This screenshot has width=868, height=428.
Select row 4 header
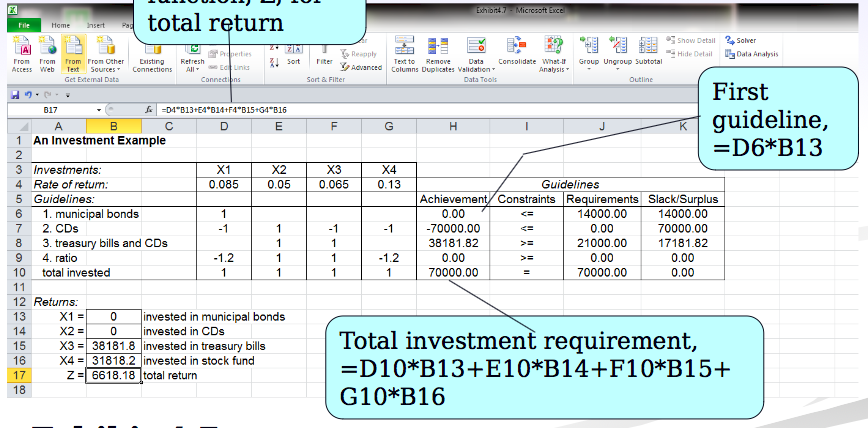coord(19,184)
